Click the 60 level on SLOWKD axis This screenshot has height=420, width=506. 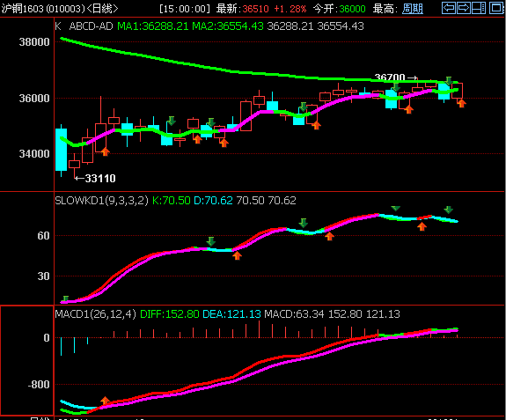43,236
